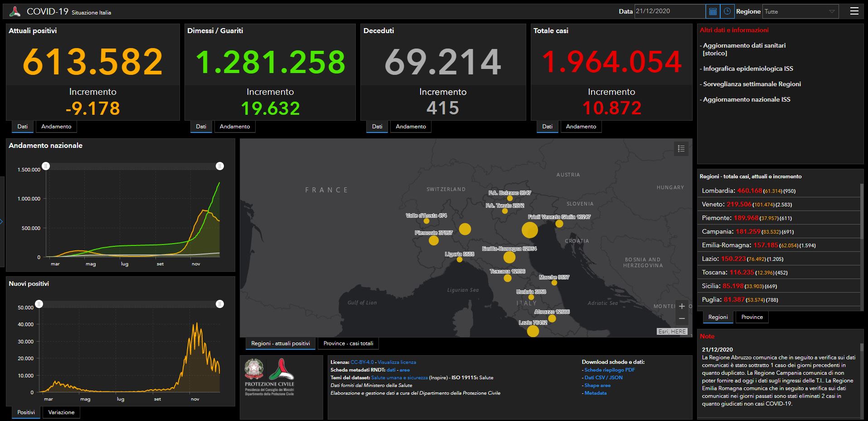Grab left range handle of Andamento nazionale chart

(x=46, y=166)
